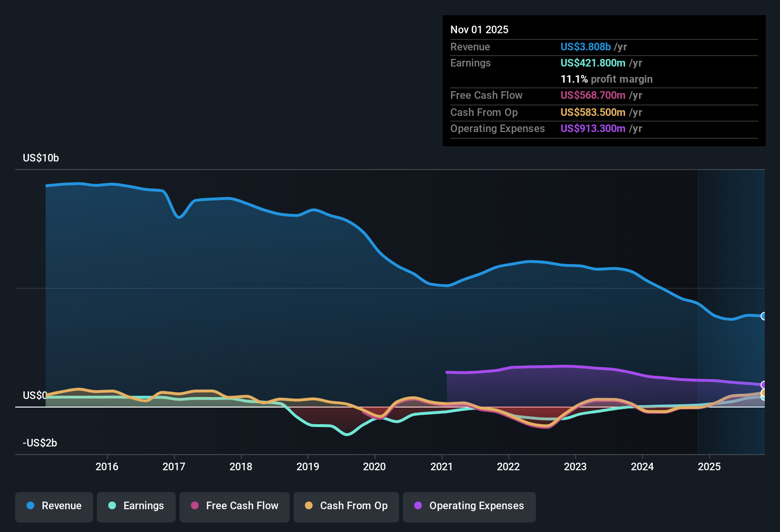Viewport: 780px width, 532px height.
Task: Toggle Operating Expenses series visibility
Action: [469, 506]
